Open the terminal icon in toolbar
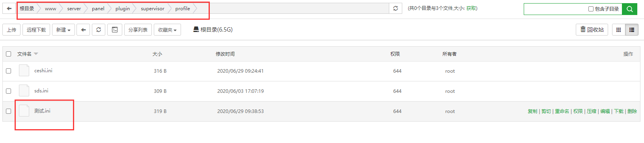 pyautogui.click(x=115, y=30)
